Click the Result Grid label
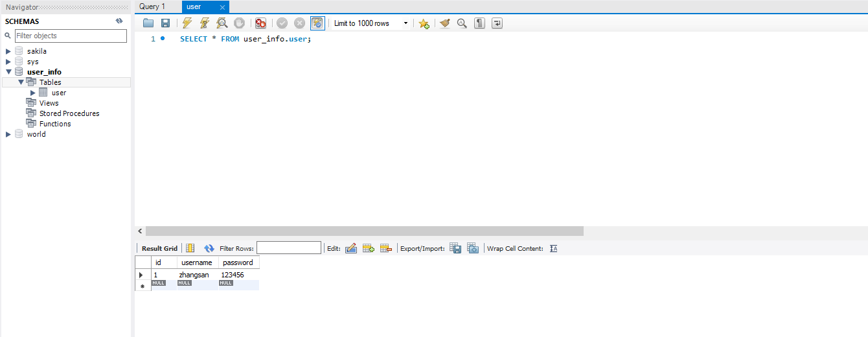 click(159, 248)
